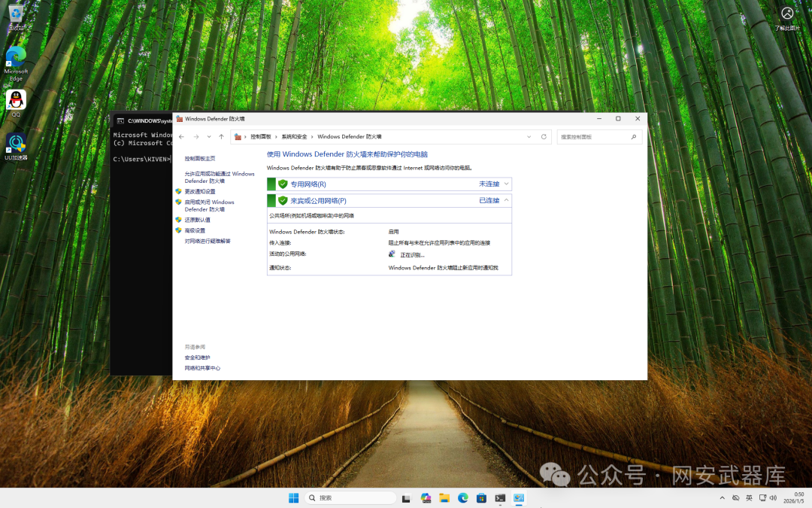
Task: Click the taskbar 搜索 search box
Action: pyautogui.click(x=350, y=498)
